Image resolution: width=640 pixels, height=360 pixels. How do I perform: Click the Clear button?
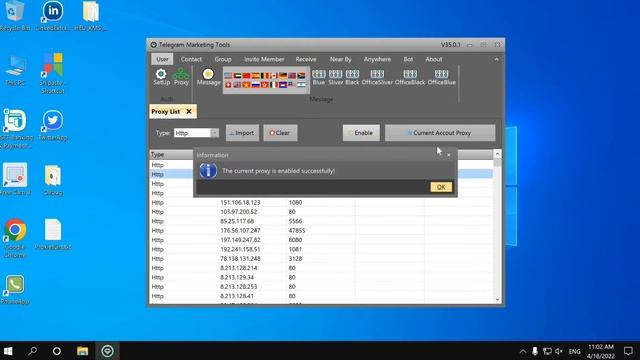(280, 133)
